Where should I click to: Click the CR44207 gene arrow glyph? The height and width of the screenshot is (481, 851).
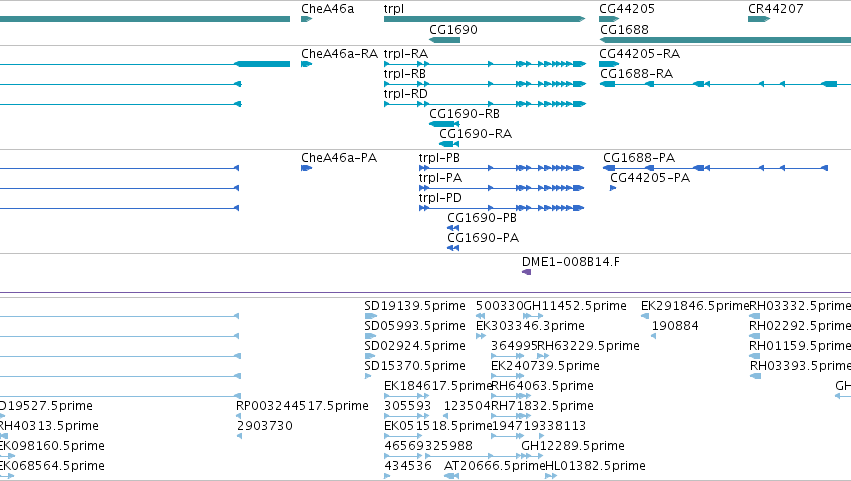[759, 19]
